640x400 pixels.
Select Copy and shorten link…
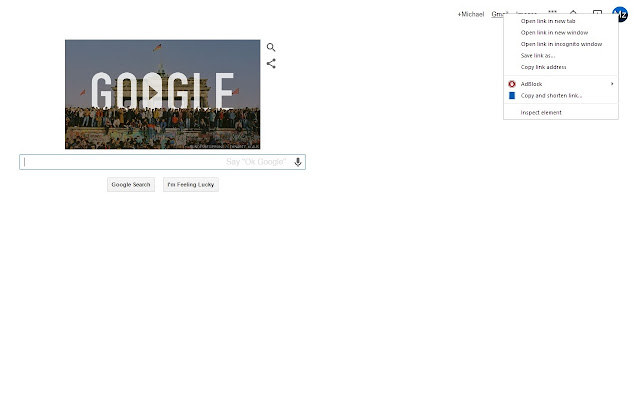click(x=561, y=96)
